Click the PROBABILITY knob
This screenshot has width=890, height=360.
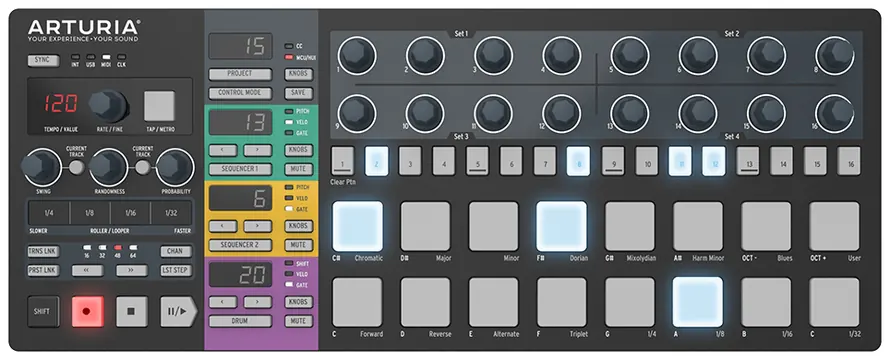pyautogui.click(x=175, y=167)
